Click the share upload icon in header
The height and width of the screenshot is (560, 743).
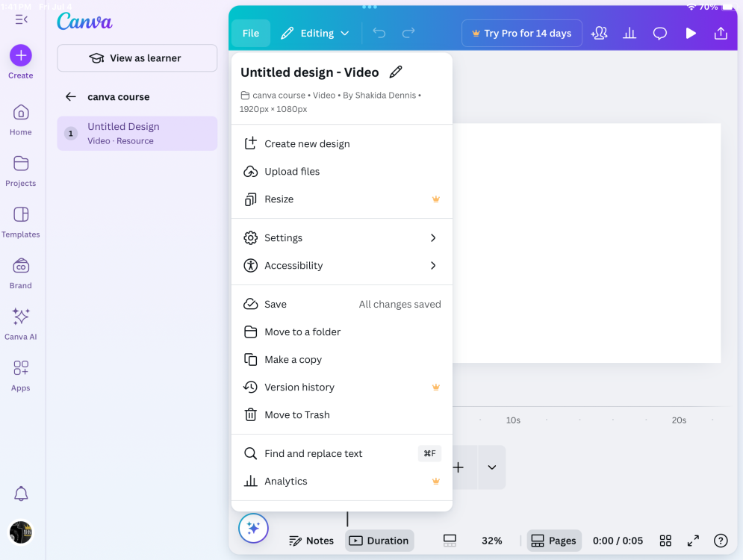tap(721, 34)
